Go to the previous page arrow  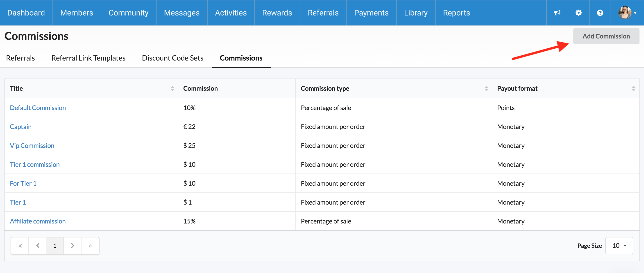[38, 246]
